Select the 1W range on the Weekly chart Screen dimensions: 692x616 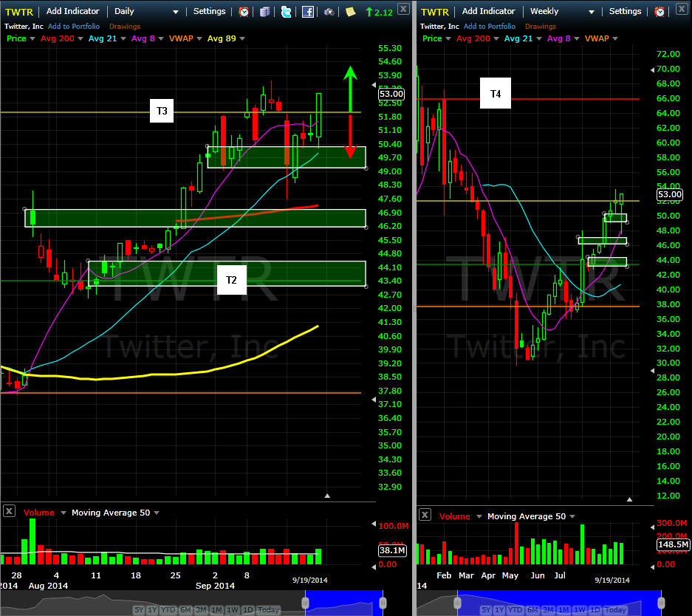[580, 610]
